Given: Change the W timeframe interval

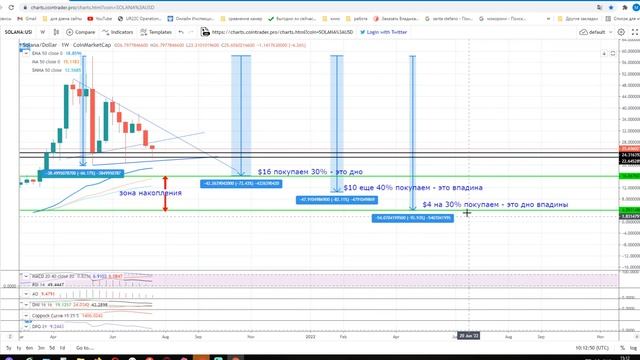Looking at the screenshot, I should pos(42,32).
